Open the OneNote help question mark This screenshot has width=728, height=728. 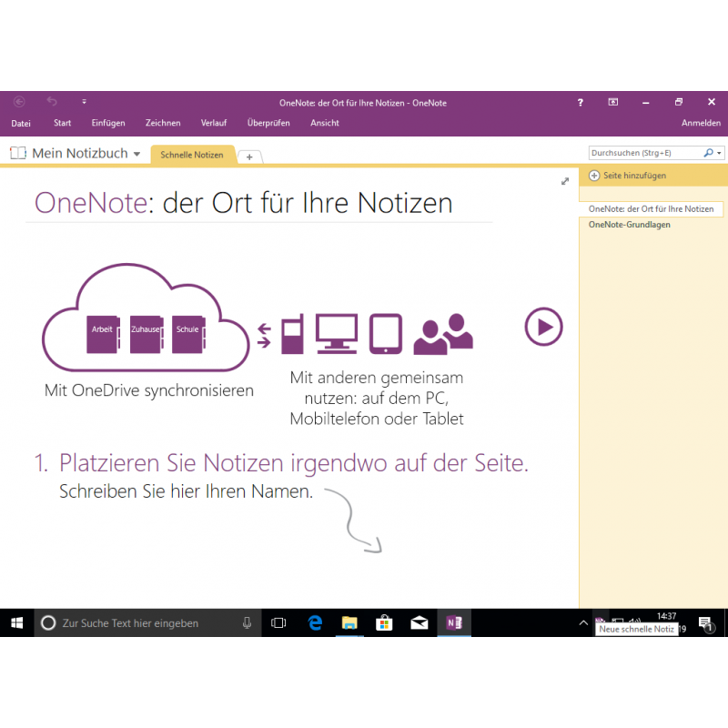coord(581,103)
